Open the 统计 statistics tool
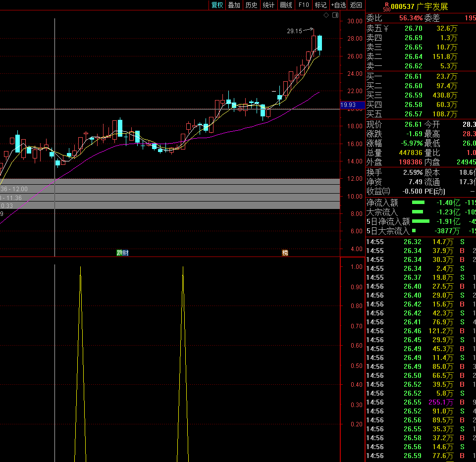This screenshot has height=462, width=476. click(268, 5)
